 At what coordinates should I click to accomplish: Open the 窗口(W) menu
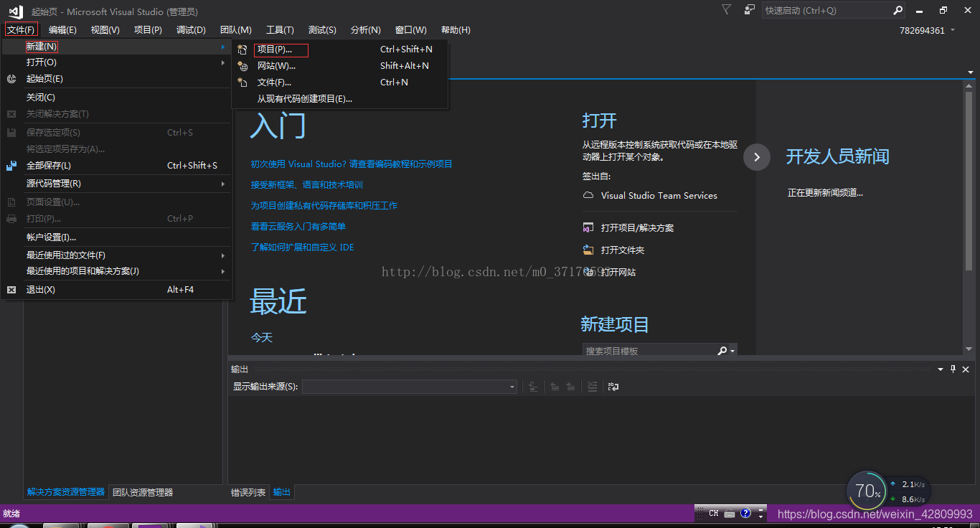coord(410,29)
